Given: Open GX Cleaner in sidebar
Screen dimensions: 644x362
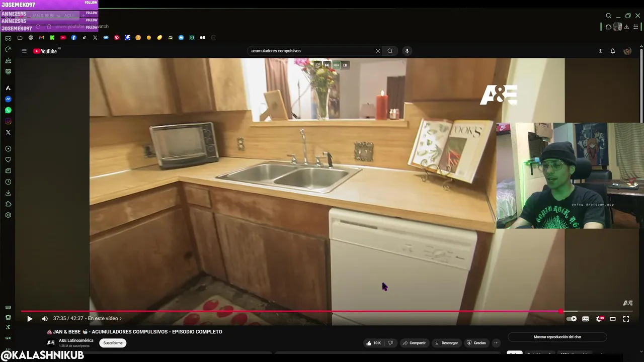Looking at the screenshot, I should pyautogui.click(x=8, y=61).
